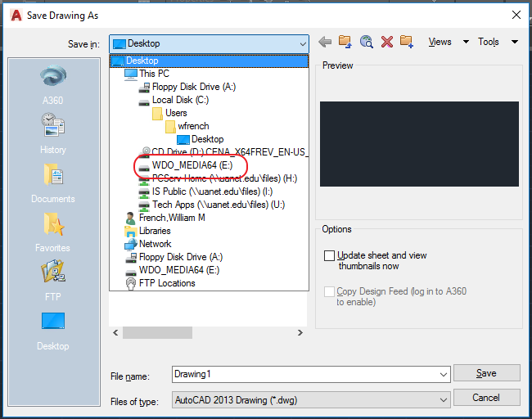Open the Views menu

tap(440, 42)
